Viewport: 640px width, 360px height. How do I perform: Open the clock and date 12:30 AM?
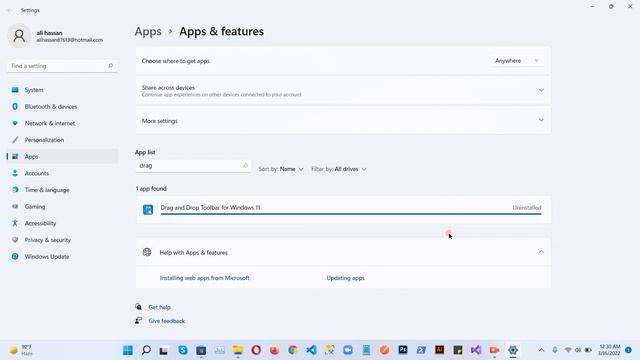609,350
